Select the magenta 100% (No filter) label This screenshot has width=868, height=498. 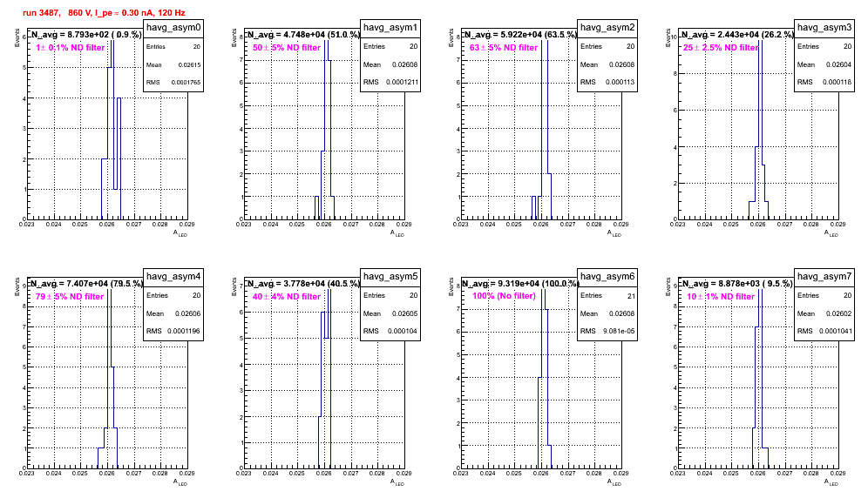[x=505, y=296]
